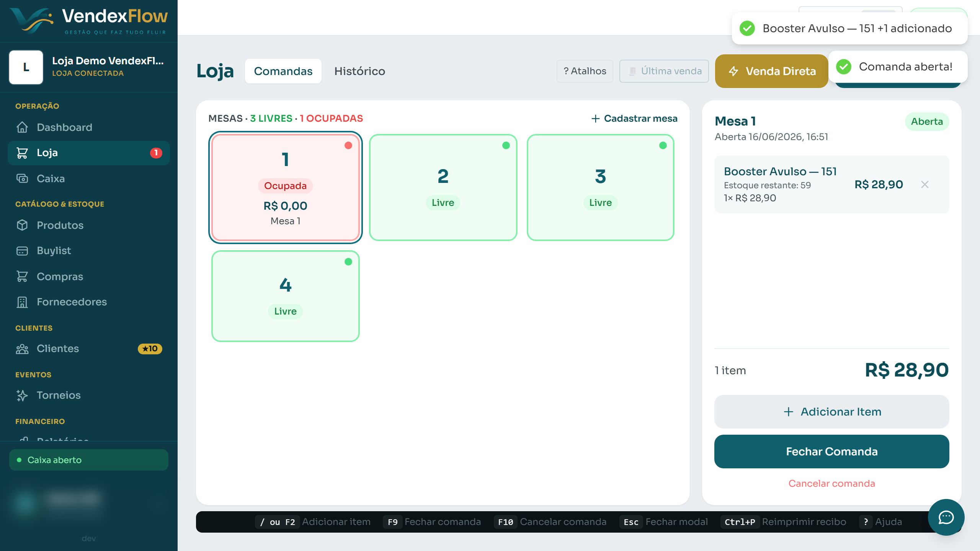This screenshot has height=551, width=980.
Task: Click the Caixa cash register icon
Action: (x=22, y=178)
